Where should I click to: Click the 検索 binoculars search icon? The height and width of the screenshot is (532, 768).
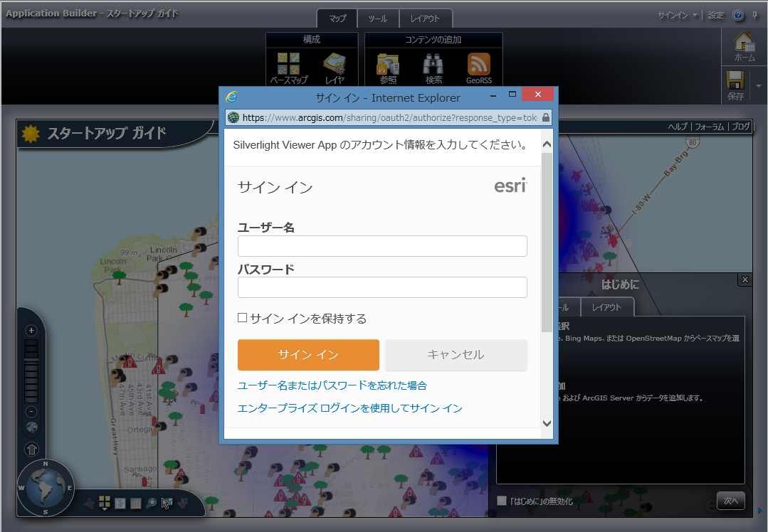pos(433,68)
